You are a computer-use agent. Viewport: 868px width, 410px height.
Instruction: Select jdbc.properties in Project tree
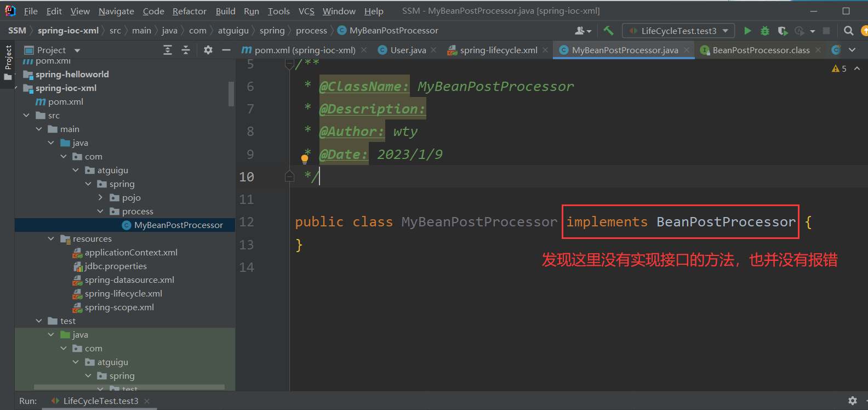click(116, 266)
